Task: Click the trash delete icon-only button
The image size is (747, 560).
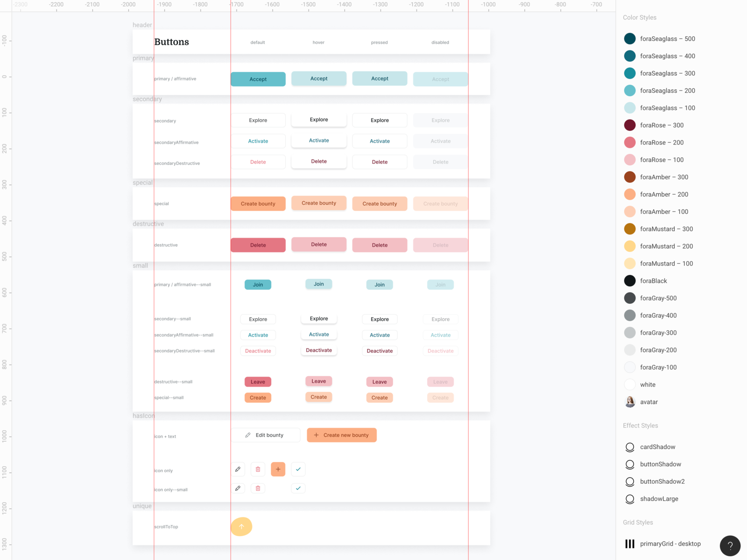Action: point(258,469)
